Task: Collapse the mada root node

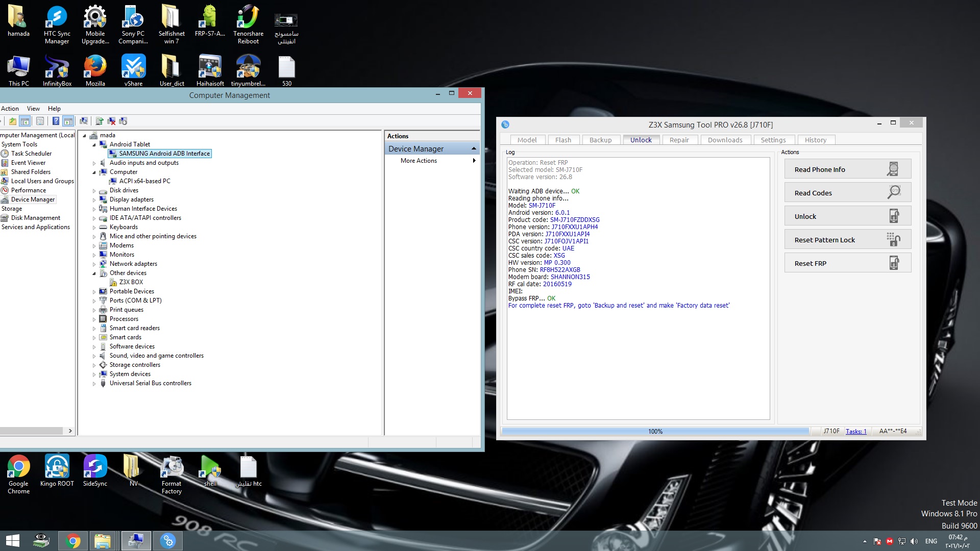Action: tap(84, 136)
